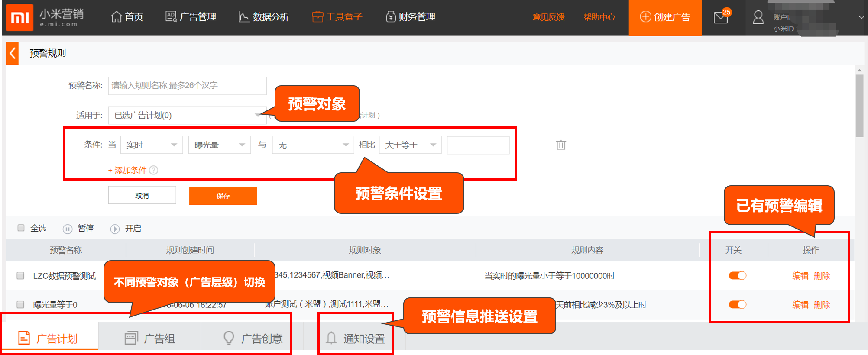Click the 暂停 pause icon
The height and width of the screenshot is (355, 868).
click(x=68, y=229)
